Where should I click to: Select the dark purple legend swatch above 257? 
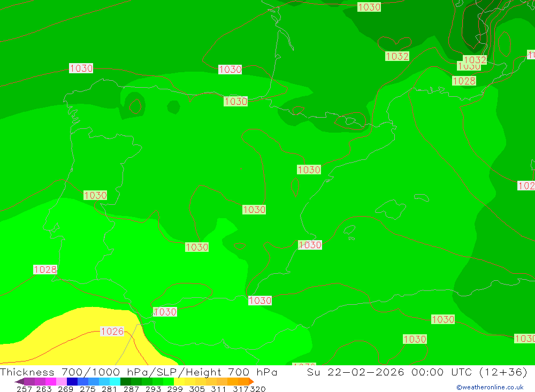(x=29, y=381)
